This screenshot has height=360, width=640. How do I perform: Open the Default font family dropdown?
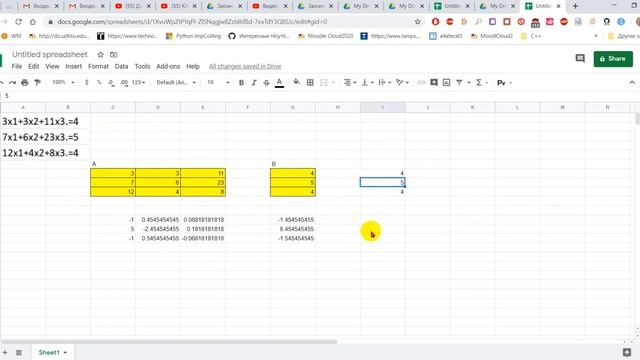[x=176, y=82]
